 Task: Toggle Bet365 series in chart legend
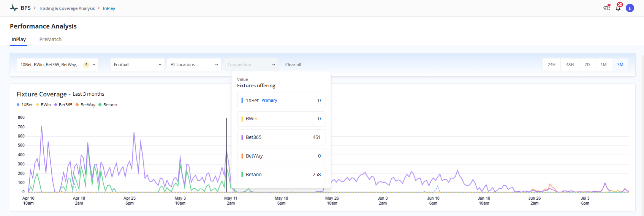63,105
